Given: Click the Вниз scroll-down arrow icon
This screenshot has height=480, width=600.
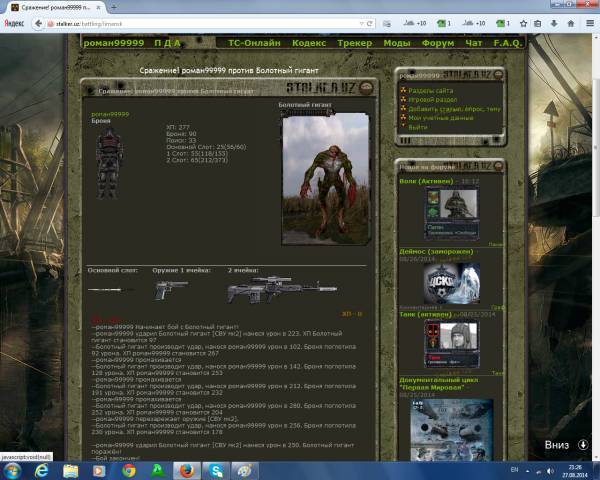Looking at the screenshot, I should tap(583, 445).
